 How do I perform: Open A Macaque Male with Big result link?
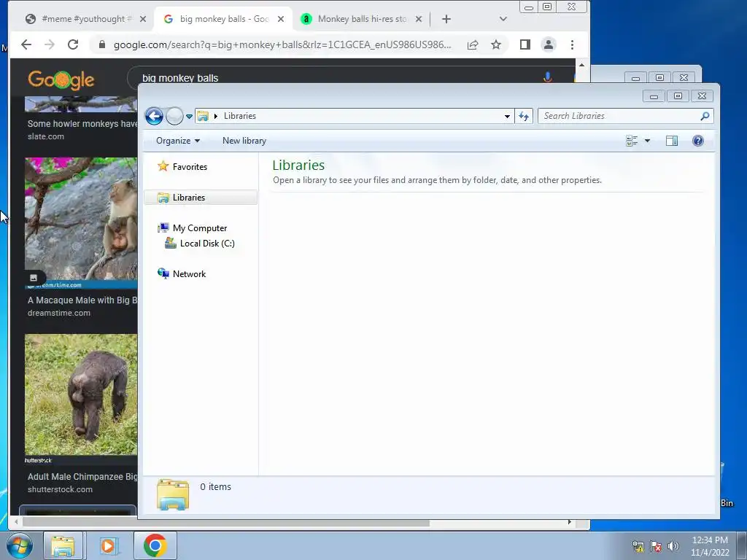(82, 300)
